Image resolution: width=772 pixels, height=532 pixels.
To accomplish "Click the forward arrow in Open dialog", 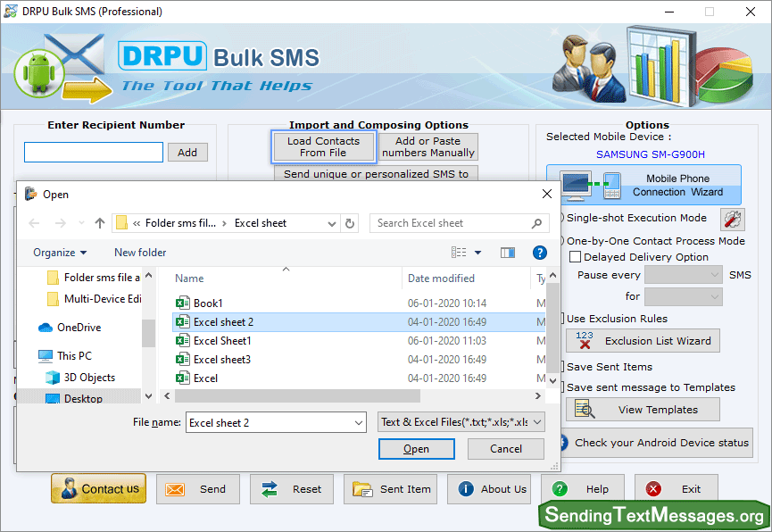I will (x=61, y=224).
